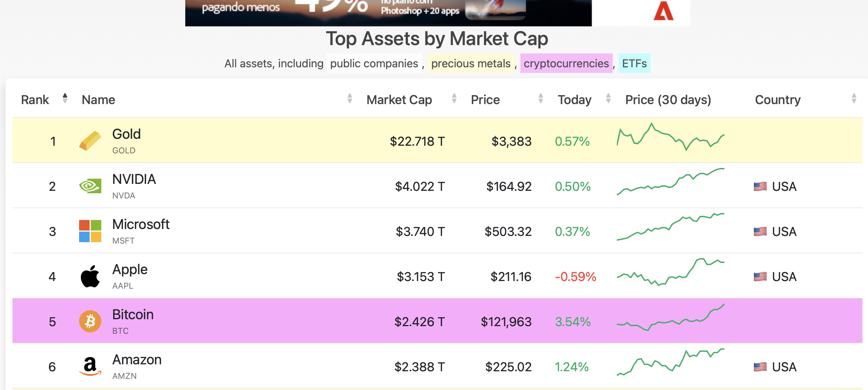The height and width of the screenshot is (390, 868).
Task: Sort by Name using sort arrows
Action: coord(350,99)
